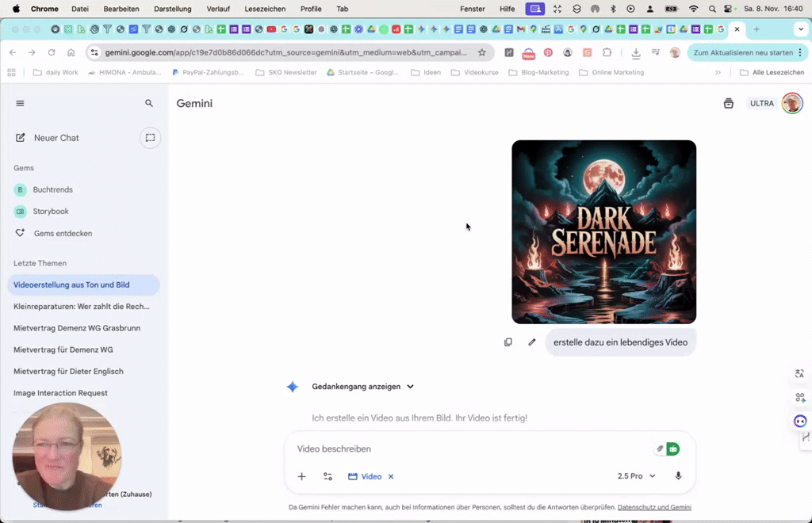Activate the microphone for voice input
The height and width of the screenshot is (523, 812).
[x=678, y=475]
